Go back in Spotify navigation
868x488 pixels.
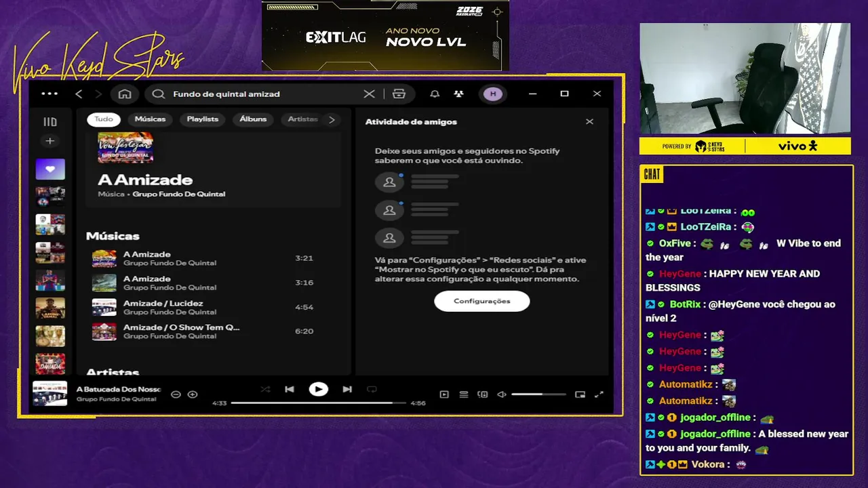[x=79, y=94]
